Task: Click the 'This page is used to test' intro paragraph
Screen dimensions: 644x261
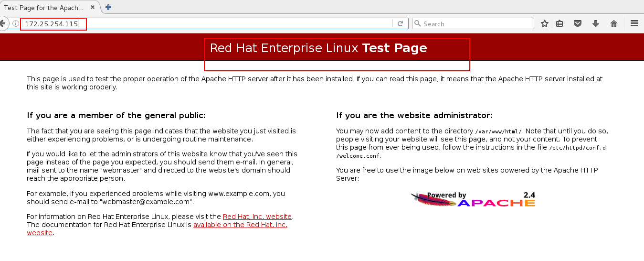Action: (315, 83)
